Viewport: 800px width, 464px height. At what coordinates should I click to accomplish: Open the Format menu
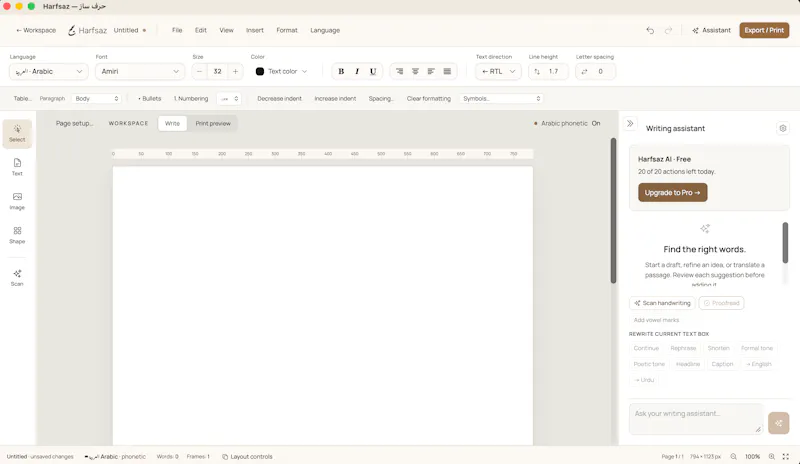click(x=287, y=31)
